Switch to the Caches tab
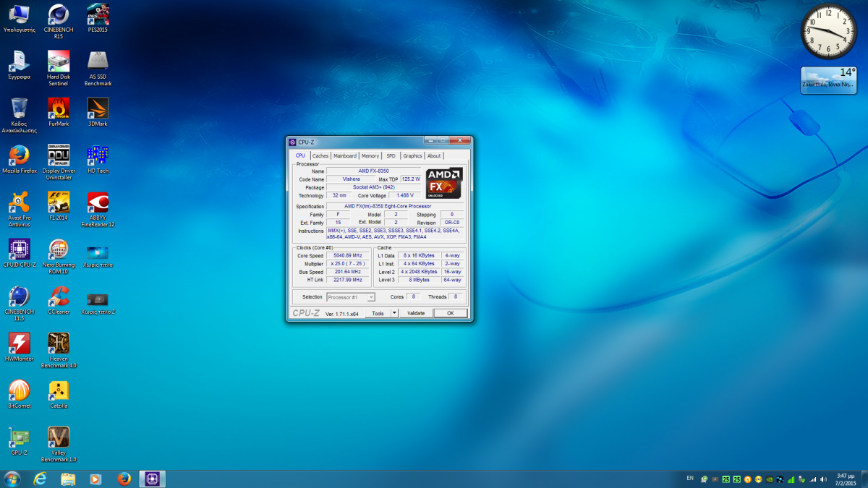The width and height of the screenshot is (868, 488). click(x=320, y=155)
